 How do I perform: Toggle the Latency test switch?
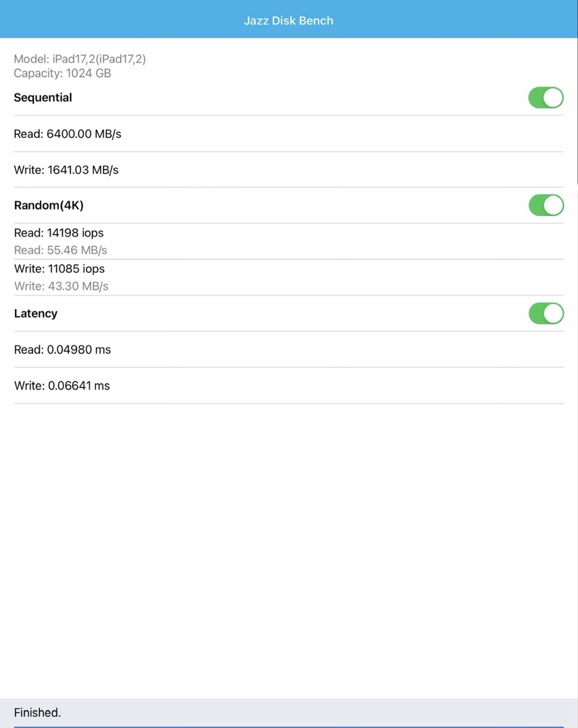point(546,313)
